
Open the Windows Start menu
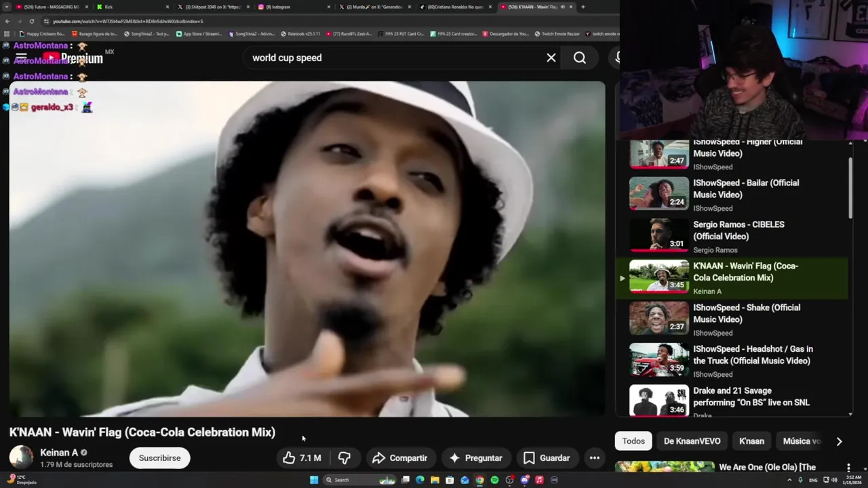pos(314,480)
